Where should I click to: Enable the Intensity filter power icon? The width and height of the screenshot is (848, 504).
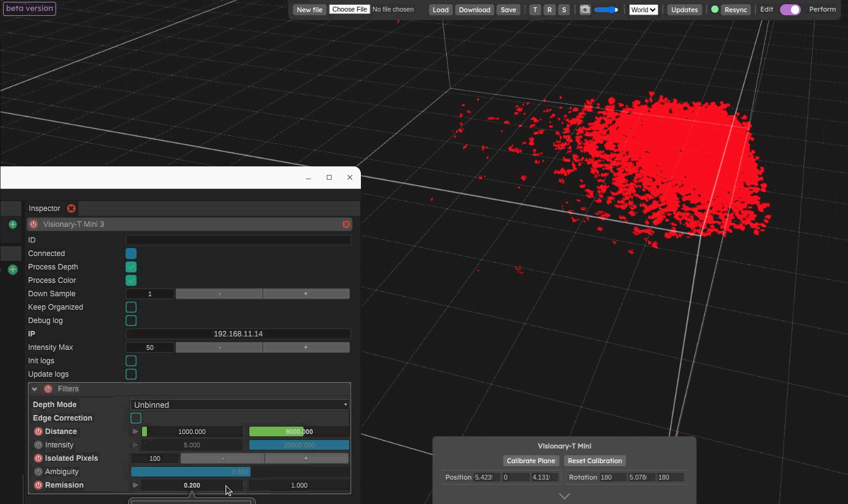point(38,445)
